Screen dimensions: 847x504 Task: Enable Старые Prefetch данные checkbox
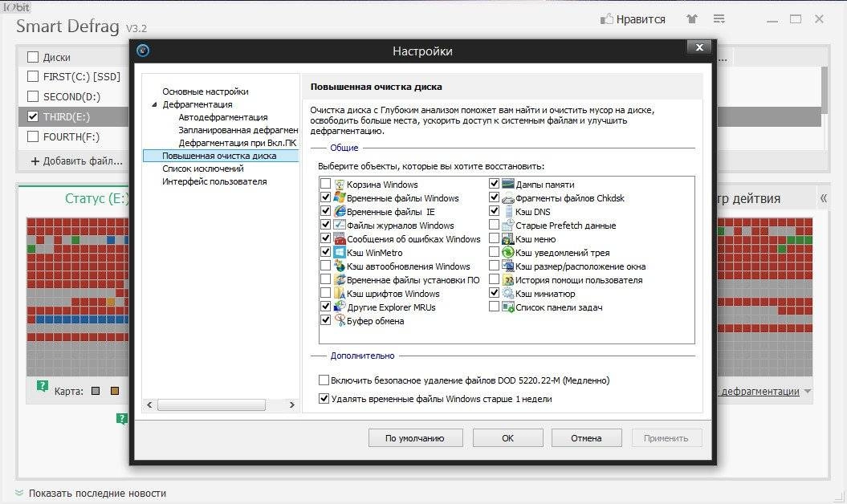pos(494,225)
